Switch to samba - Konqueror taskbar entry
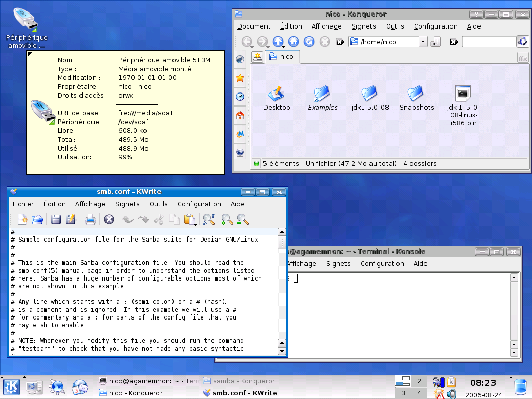The height and width of the screenshot is (399, 532). pyautogui.click(x=239, y=381)
